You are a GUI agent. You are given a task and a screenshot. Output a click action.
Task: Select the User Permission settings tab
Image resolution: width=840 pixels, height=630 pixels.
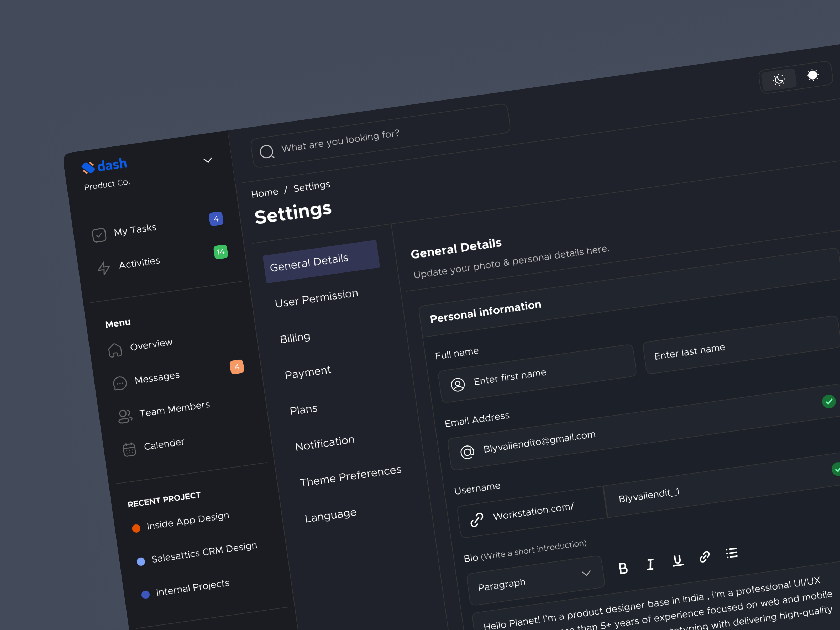[316, 298]
